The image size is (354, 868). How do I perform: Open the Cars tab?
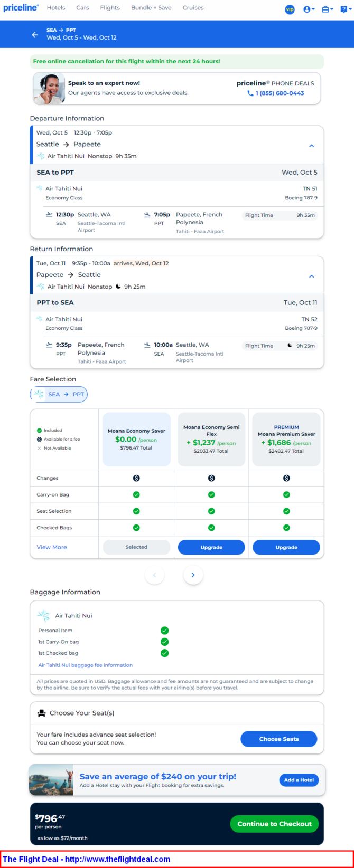[82, 8]
